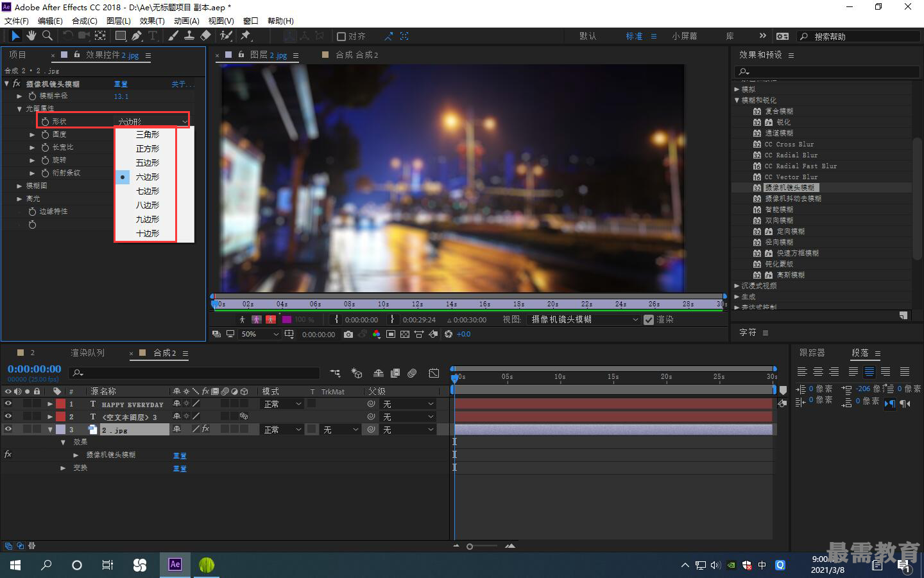924x578 pixels.
Task: Toggle the transparency grid icon
Action: coord(405,334)
